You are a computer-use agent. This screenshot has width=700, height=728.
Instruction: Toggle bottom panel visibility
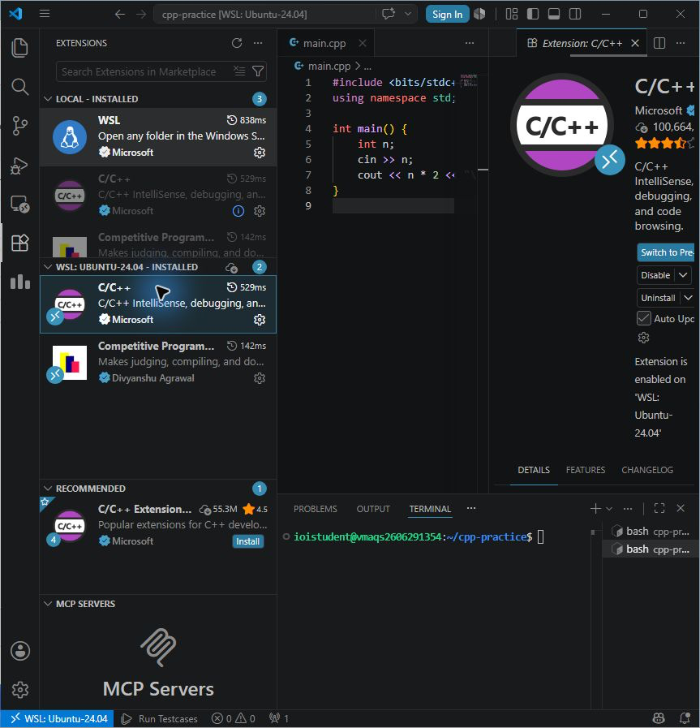point(553,14)
